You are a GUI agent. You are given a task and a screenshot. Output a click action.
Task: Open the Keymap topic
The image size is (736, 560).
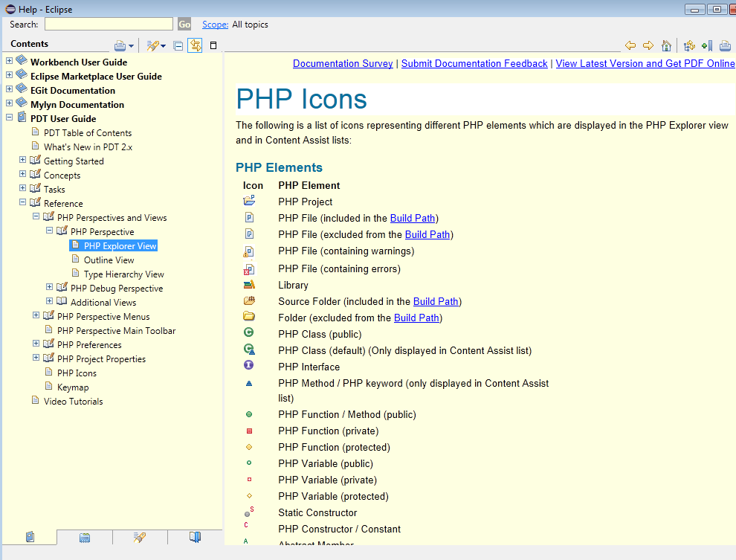(x=73, y=387)
